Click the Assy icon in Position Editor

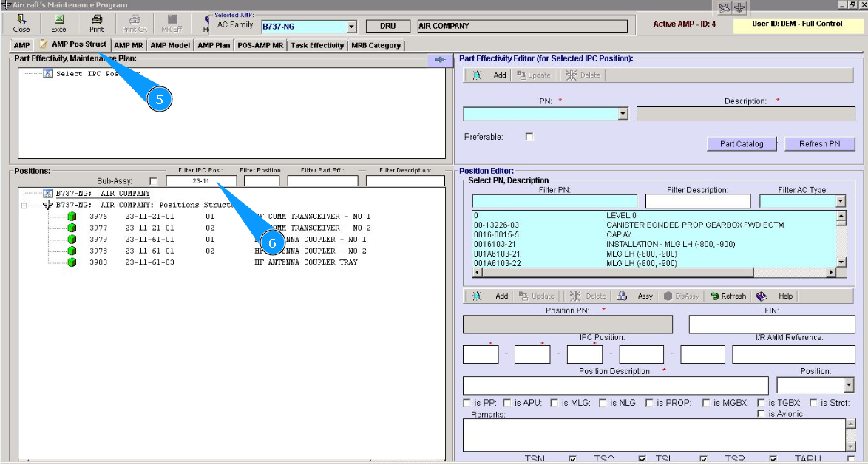point(637,296)
